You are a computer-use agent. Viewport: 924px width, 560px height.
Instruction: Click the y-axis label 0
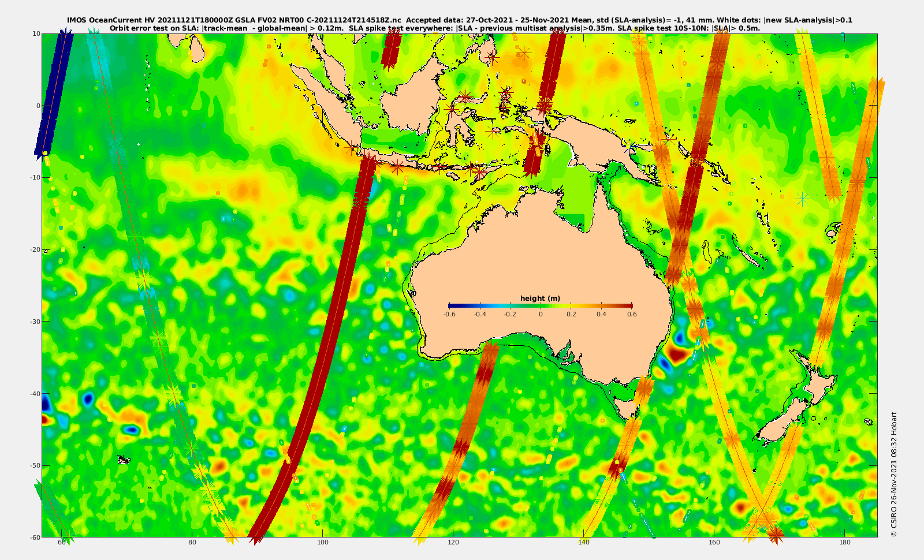coord(39,106)
